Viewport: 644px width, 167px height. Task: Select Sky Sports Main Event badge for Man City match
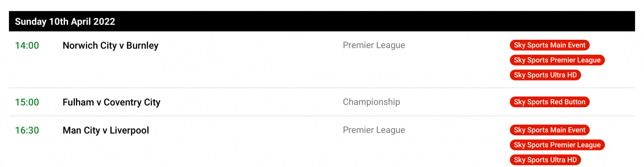pos(549,130)
